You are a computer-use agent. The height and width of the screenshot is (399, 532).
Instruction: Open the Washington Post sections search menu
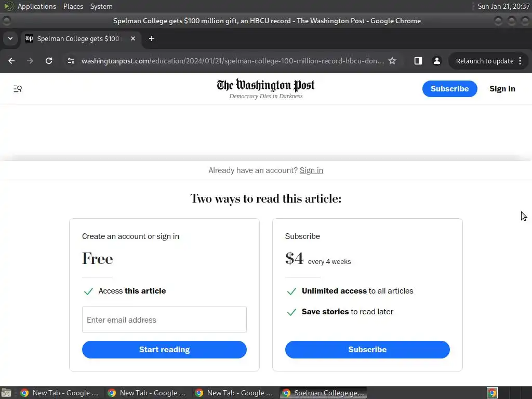coord(18,89)
